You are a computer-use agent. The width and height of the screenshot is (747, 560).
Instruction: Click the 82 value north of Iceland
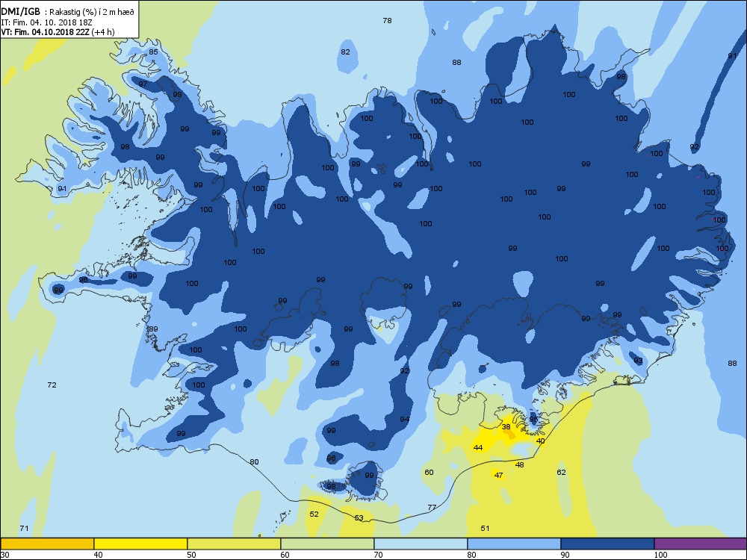point(345,52)
